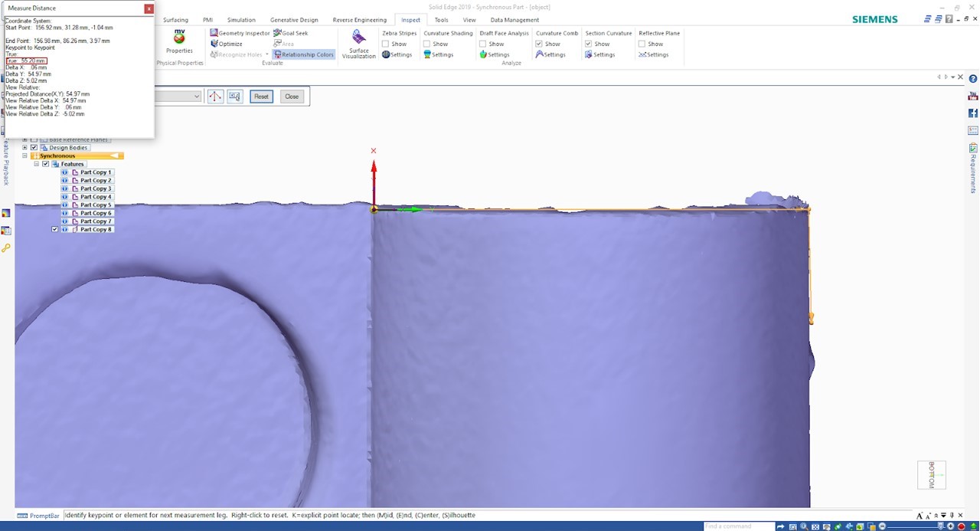The height and width of the screenshot is (531, 980).
Task: Enable Reflective Plane Show checkbox
Action: coord(642,44)
